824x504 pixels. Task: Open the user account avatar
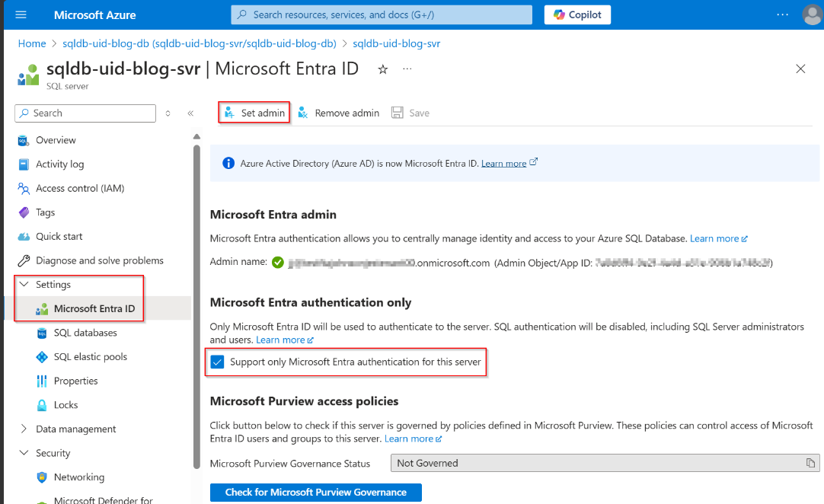pos(812,14)
